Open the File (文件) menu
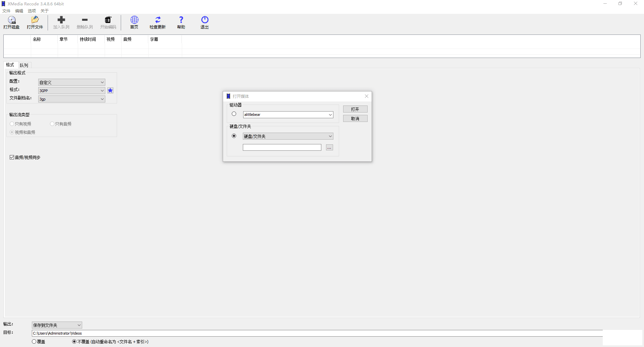Screen dimensions: 644x347 [6, 11]
